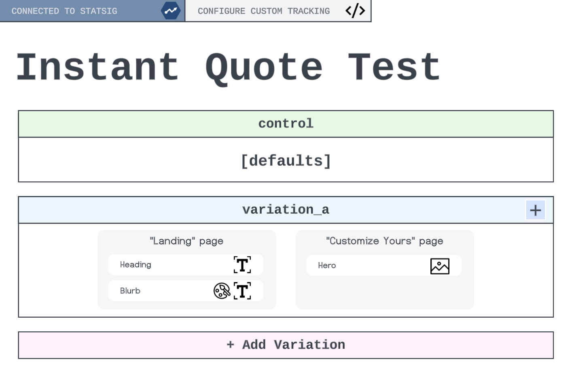Select the Hero row label
The image size is (572, 392).
click(327, 266)
